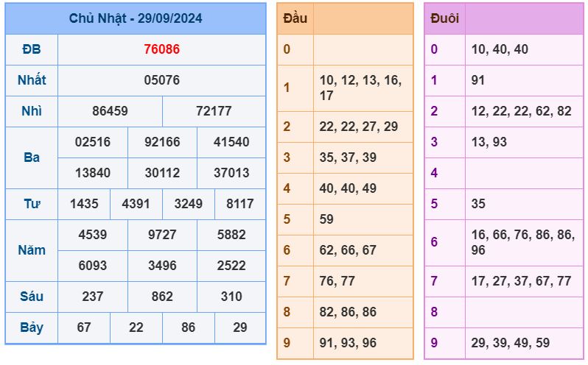The image size is (588, 365).
Task: Click the first prize number 05076
Action: [x=161, y=80]
